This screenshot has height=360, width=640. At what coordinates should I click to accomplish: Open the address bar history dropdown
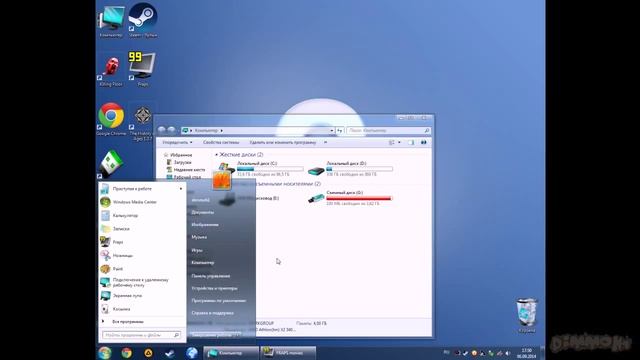332,131
